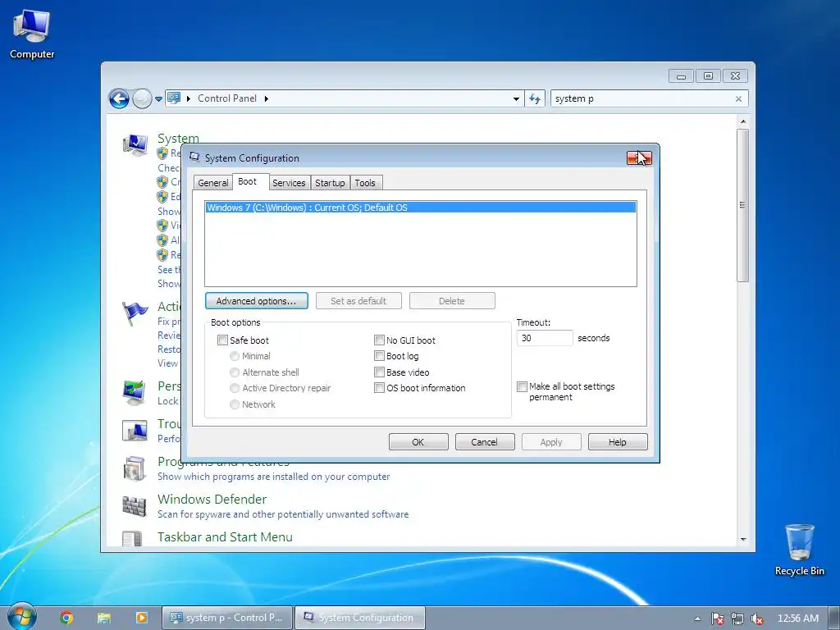Click the Advanced options button
840x630 pixels.
click(256, 301)
